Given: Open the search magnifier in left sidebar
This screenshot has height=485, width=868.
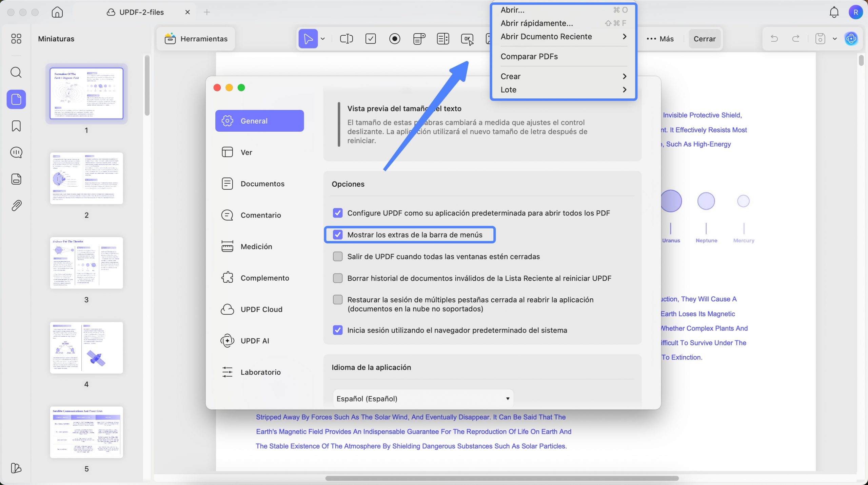Looking at the screenshot, I should click(16, 72).
